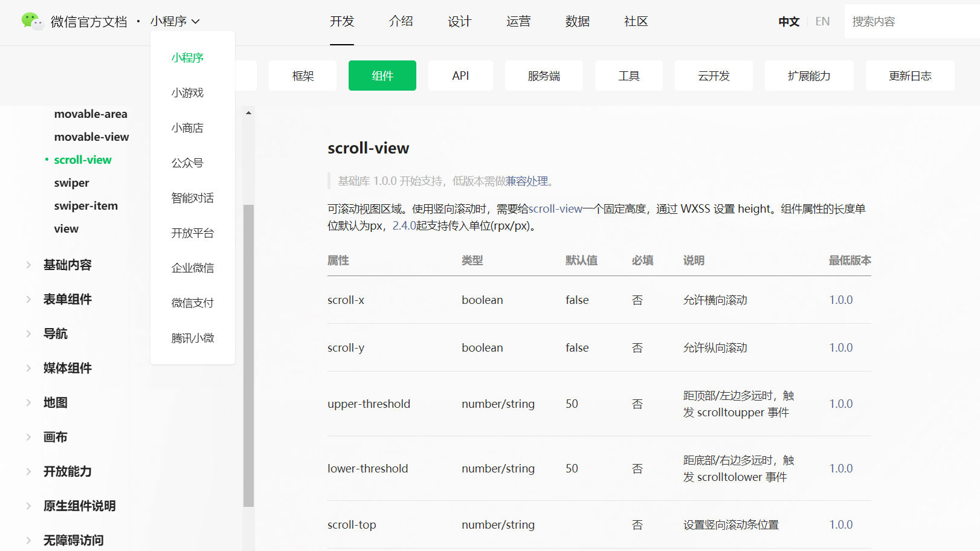Expand the 无障碍访问 sidebar chevron
The image size is (980, 551).
coord(28,540)
